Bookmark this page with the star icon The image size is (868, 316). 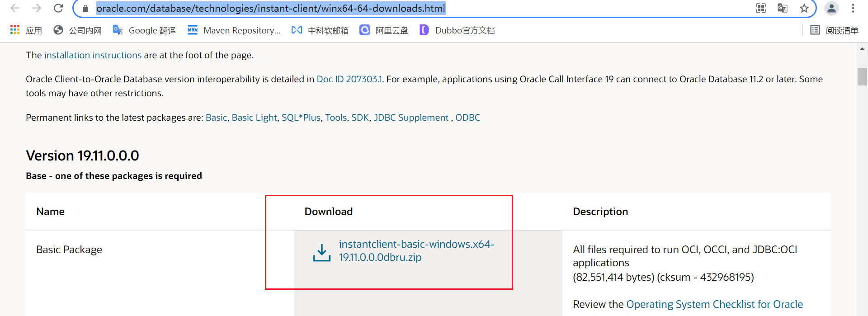tap(804, 8)
